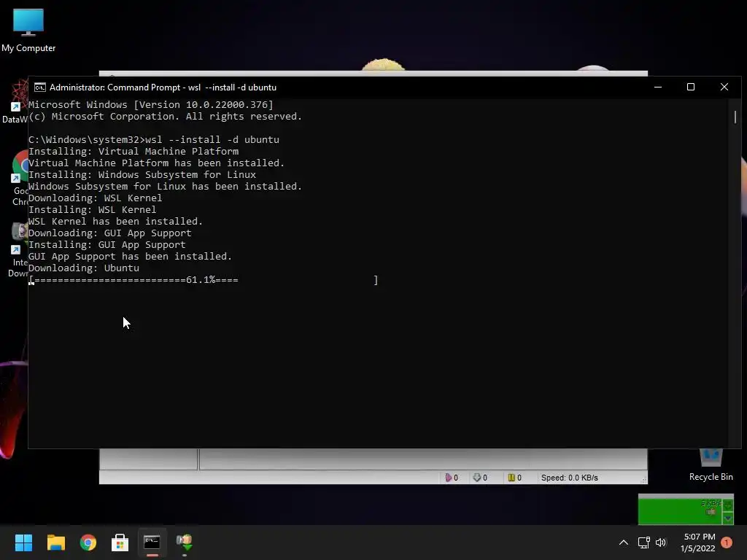
Task: Launch Google Chrome from the taskbar
Action: 88,542
